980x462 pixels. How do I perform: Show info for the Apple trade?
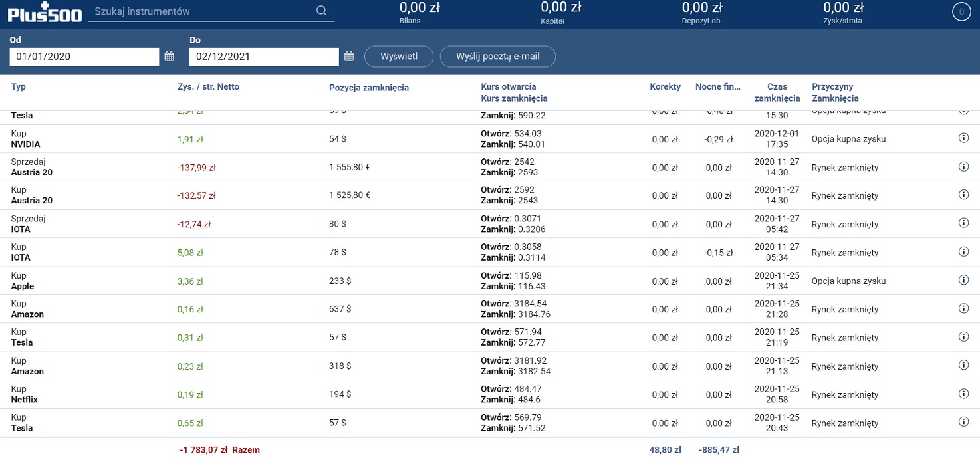point(963,280)
